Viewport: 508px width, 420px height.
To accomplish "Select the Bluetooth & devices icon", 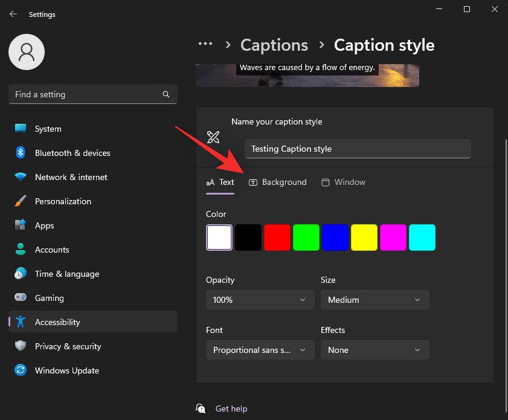I will click(20, 153).
